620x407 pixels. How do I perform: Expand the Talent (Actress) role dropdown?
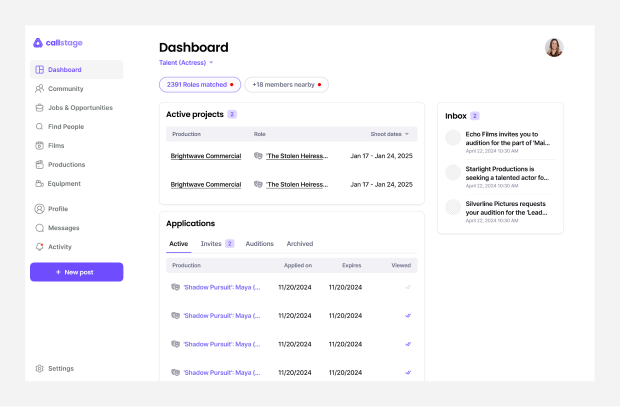coord(186,62)
